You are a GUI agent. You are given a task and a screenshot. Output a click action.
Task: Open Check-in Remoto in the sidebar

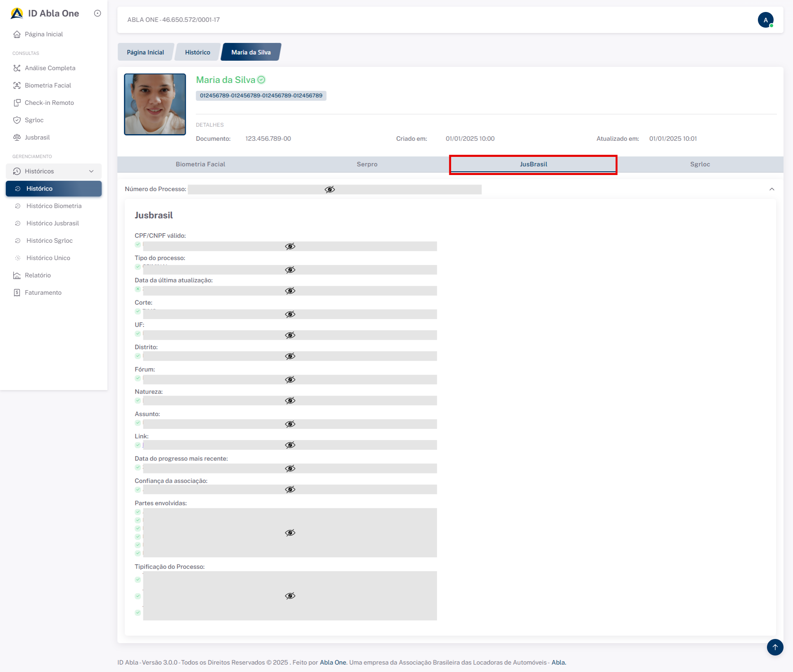click(49, 103)
